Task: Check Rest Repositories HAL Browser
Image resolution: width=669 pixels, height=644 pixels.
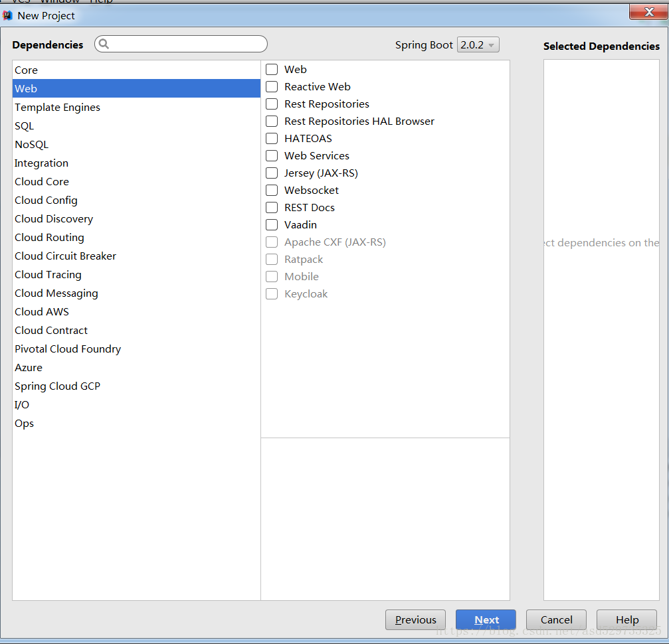Action: (x=272, y=121)
